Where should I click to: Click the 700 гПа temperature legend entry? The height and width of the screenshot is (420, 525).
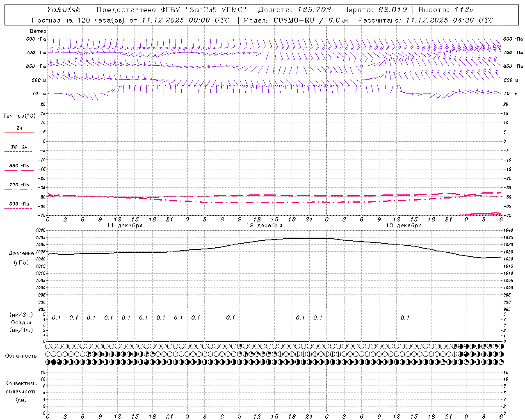[19, 185]
